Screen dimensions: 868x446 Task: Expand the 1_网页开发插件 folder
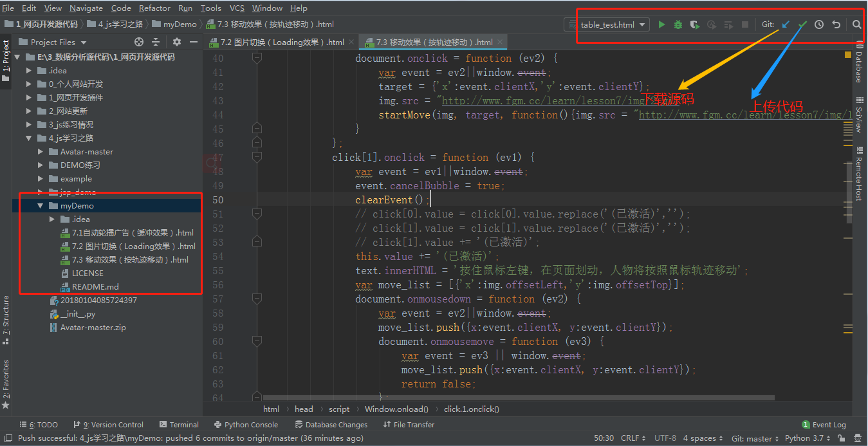click(x=29, y=98)
